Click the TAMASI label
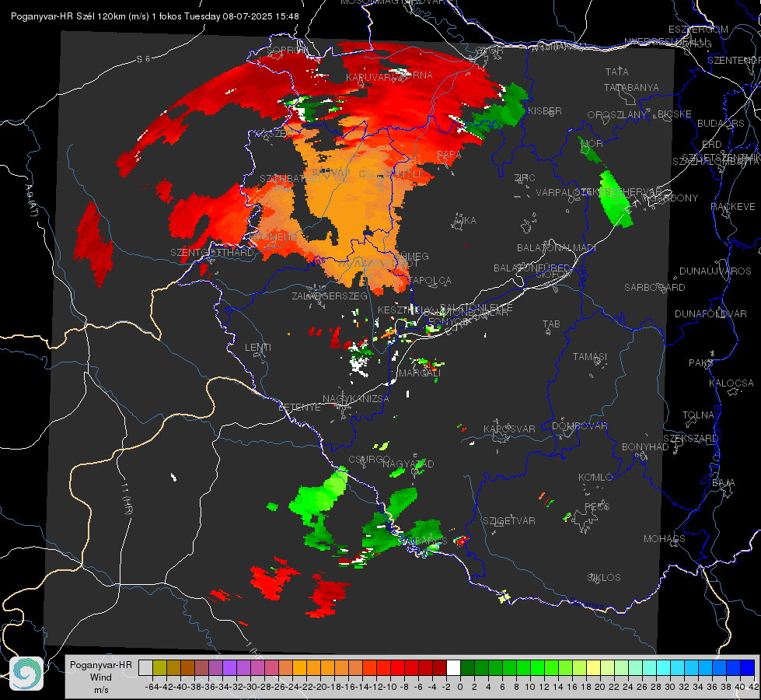This screenshot has width=761, height=700. coord(590,357)
